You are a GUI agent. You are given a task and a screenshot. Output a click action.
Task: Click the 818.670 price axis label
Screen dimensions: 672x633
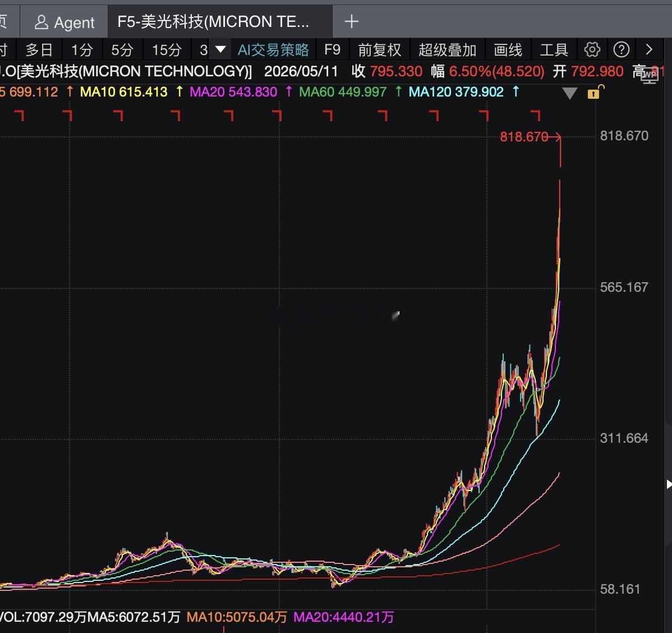pyautogui.click(x=624, y=136)
